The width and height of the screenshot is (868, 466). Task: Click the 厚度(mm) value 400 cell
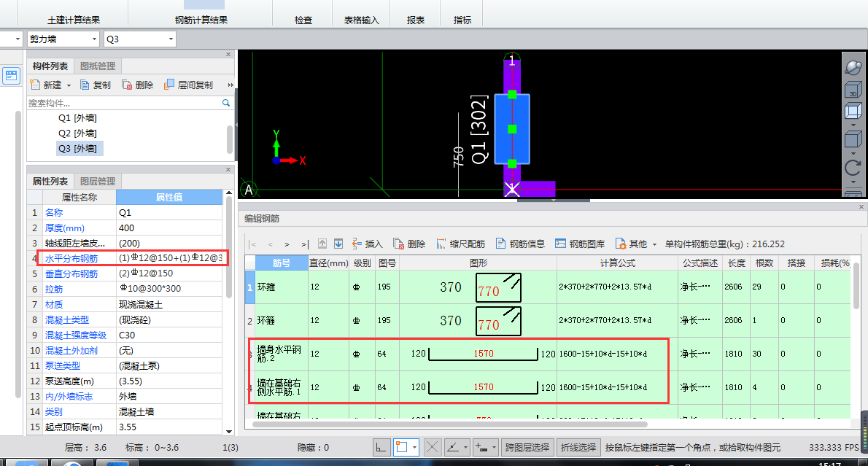coord(168,228)
